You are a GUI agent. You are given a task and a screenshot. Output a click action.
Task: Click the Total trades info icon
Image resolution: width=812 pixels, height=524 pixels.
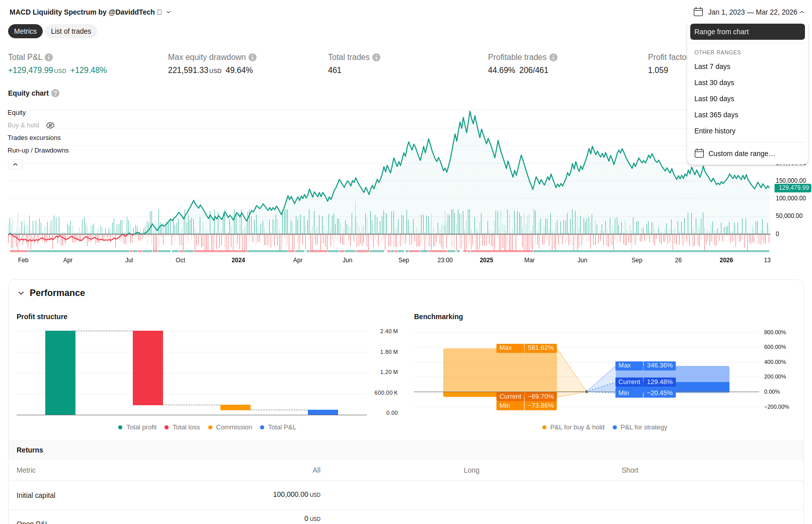376,57
